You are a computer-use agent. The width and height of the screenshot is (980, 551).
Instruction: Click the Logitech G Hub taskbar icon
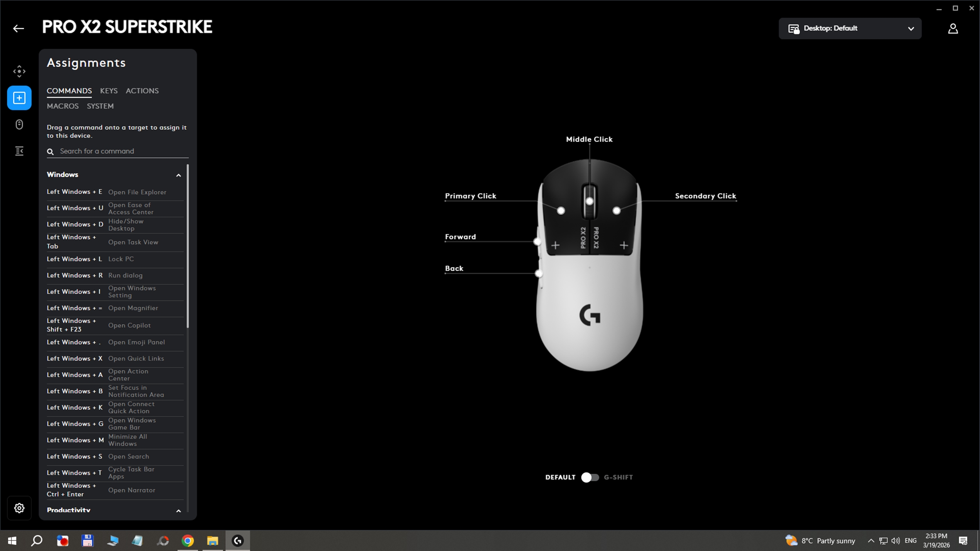coord(238,541)
